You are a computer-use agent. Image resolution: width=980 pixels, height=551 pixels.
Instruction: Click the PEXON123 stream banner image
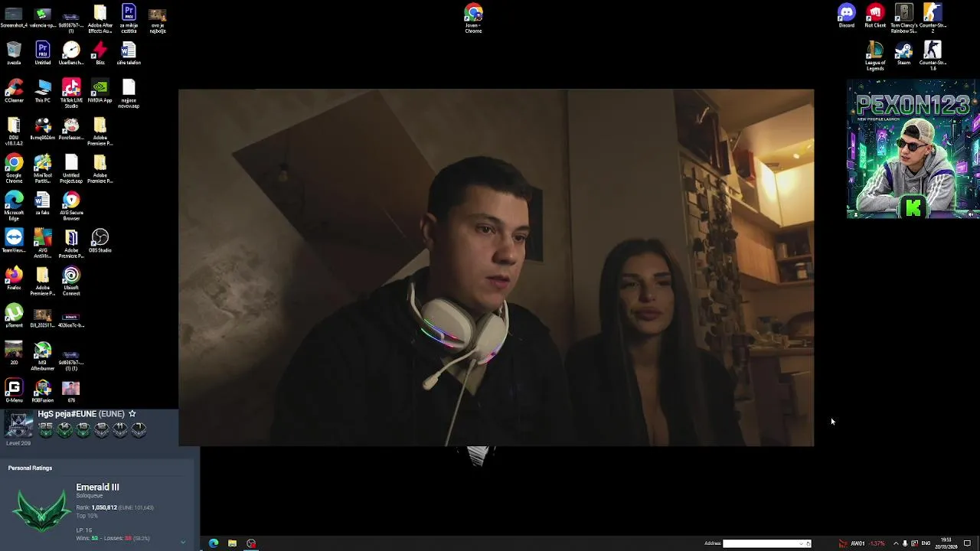tap(912, 149)
